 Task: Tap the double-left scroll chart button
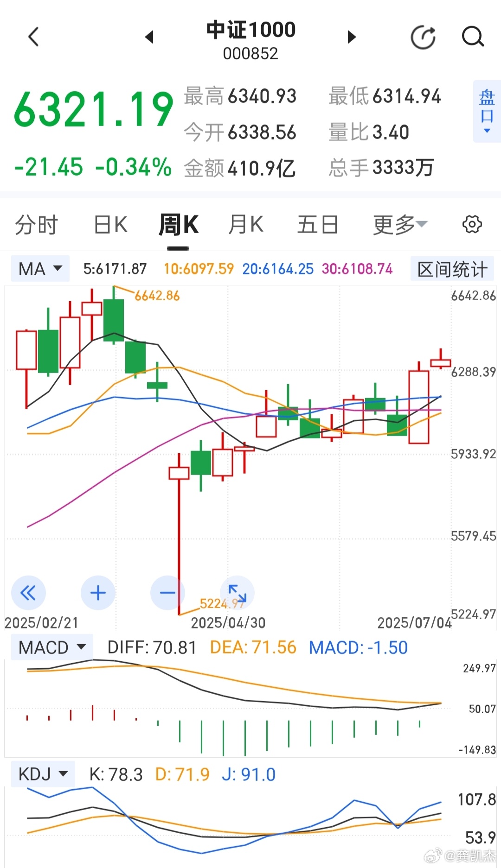pyautogui.click(x=28, y=593)
